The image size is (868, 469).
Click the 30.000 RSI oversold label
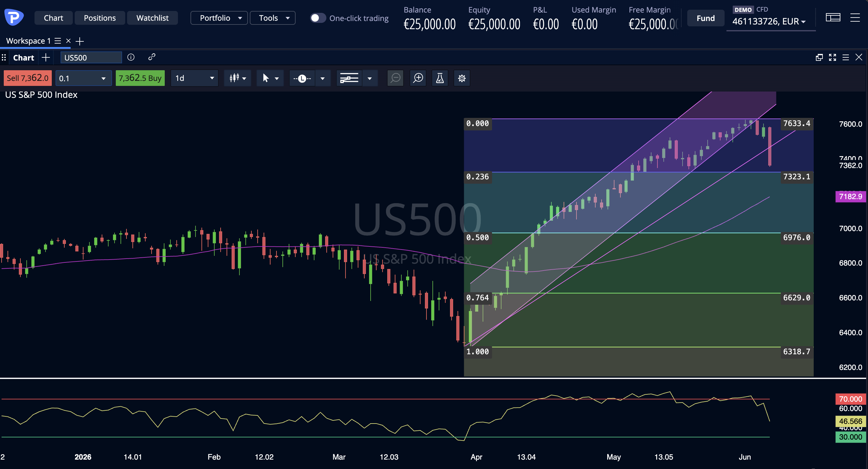click(850, 437)
